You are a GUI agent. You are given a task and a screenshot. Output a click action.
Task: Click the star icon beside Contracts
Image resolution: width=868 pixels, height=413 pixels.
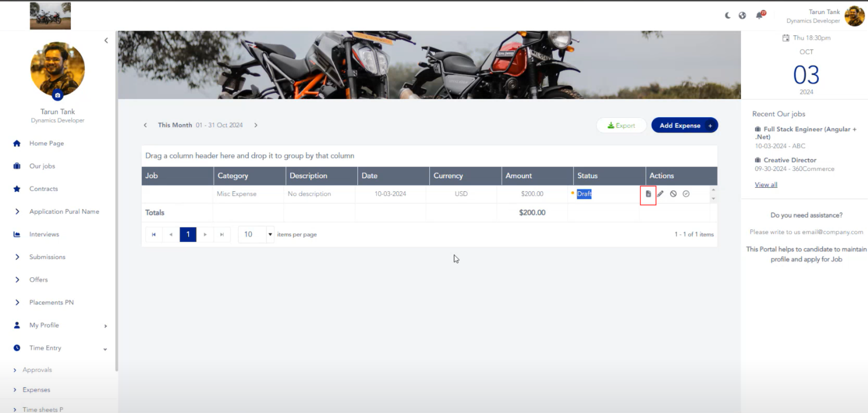pos(17,189)
